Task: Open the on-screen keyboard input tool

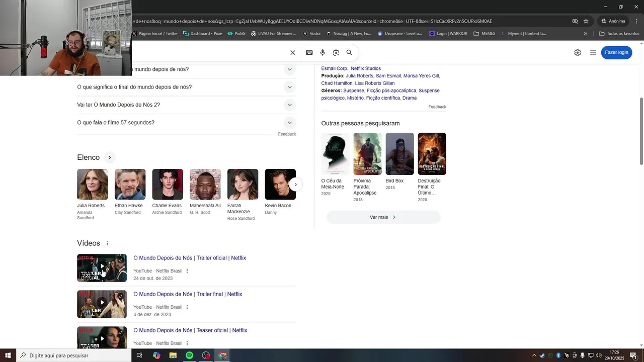Action: pyautogui.click(x=309, y=53)
